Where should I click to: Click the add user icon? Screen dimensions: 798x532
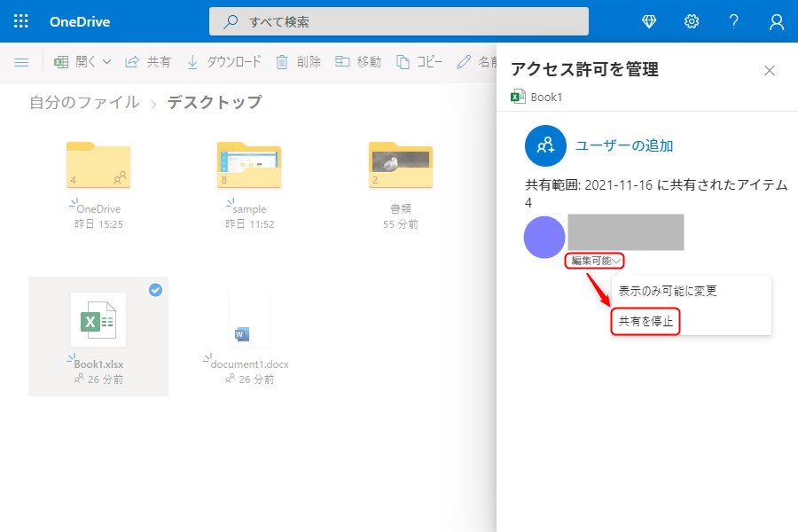545,146
